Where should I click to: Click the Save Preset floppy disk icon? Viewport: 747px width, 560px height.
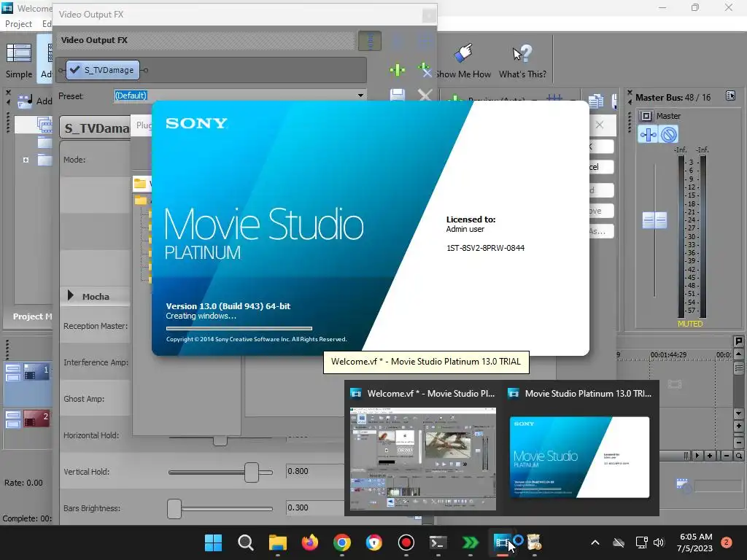click(398, 96)
